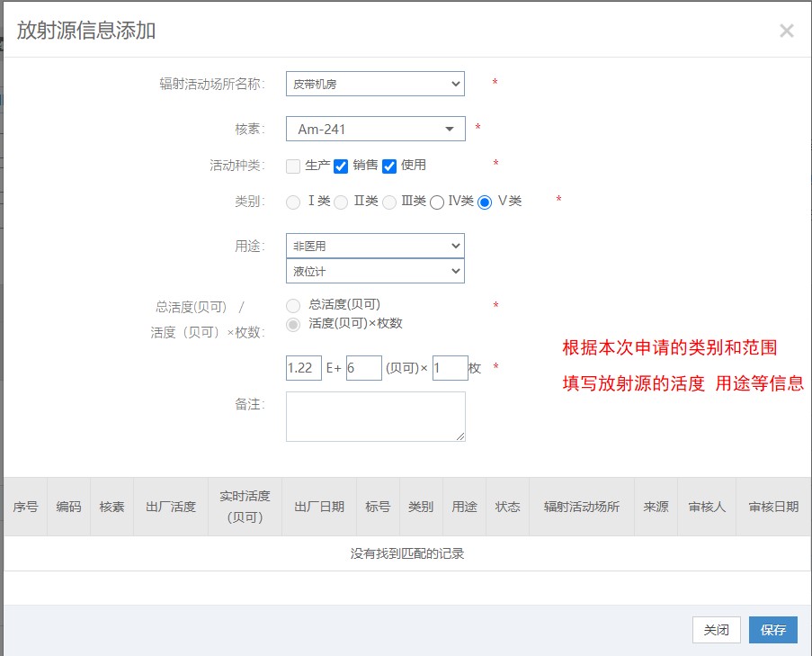Choose the 总活度(贝可) radio option
The width and height of the screenshot is (812, 656).
click(293, 306)
